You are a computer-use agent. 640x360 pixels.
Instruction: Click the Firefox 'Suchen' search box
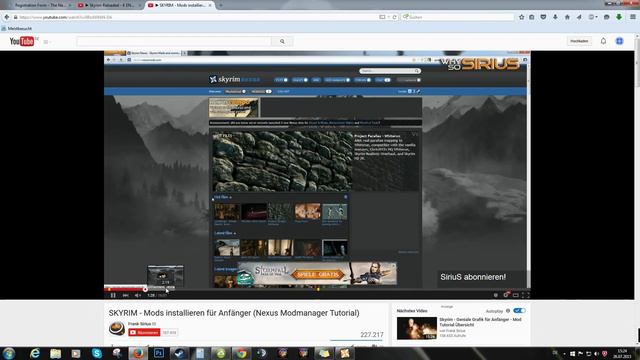tap(458, 17)
